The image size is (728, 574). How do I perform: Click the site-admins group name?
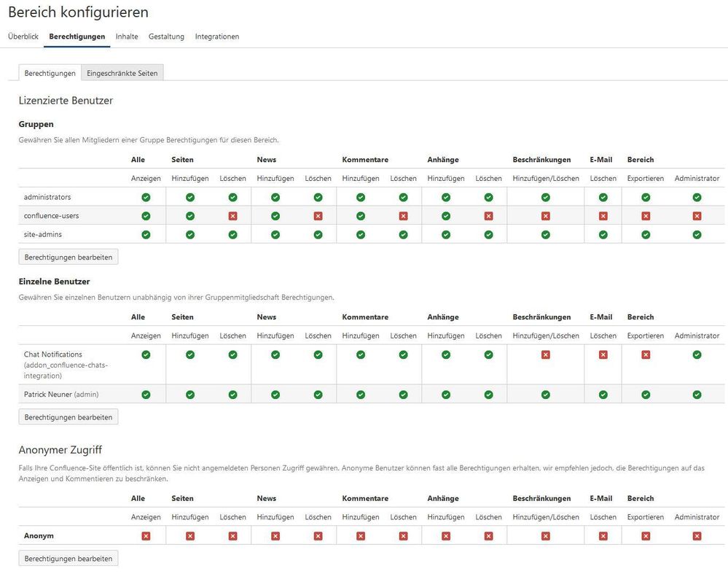coord(43,234)
